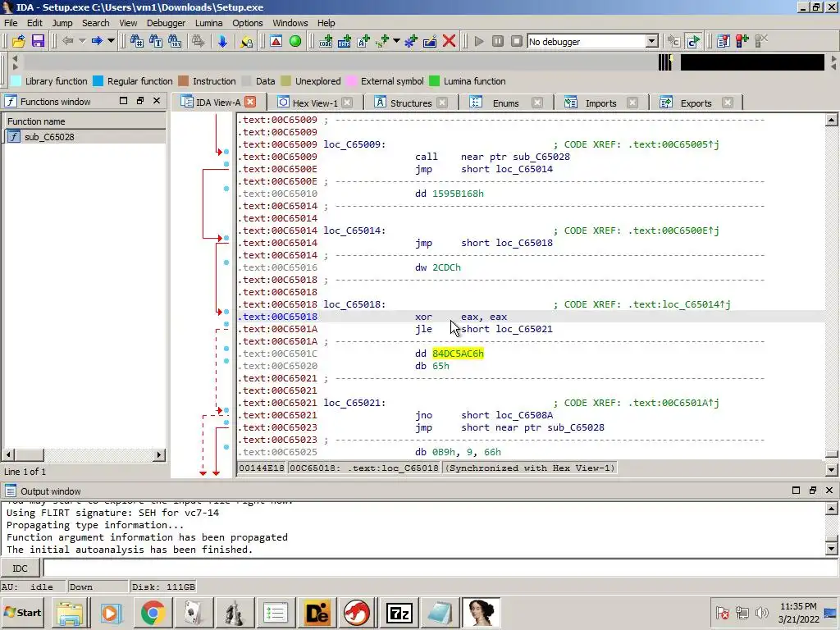Switch to the Exports tab
Viewport: 840px width, 630px height.
point(696,103)
